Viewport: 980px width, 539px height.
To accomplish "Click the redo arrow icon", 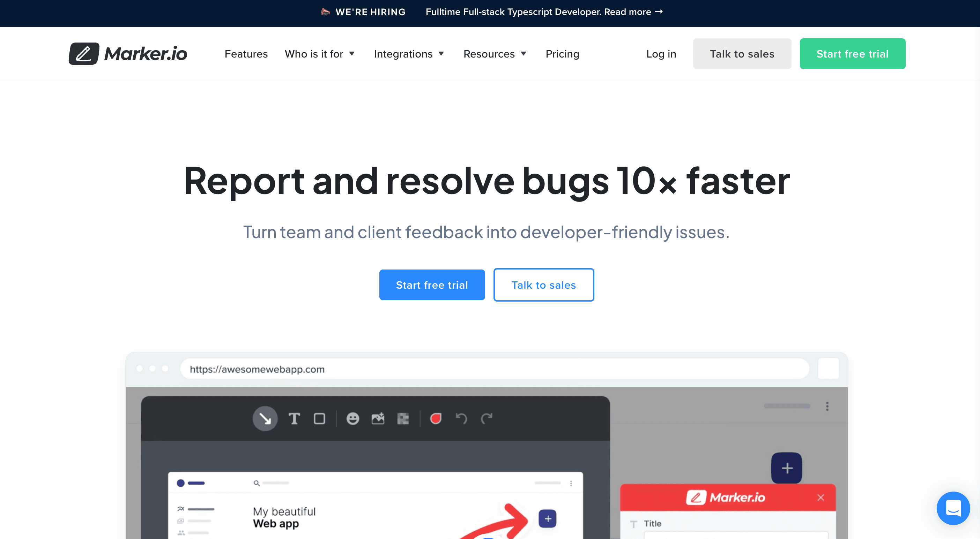I will point(487,418).
